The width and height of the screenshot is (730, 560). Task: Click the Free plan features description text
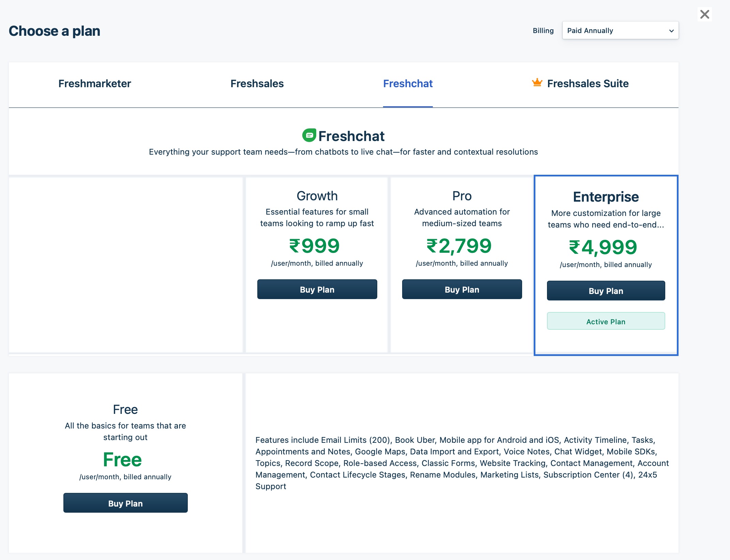462,463
